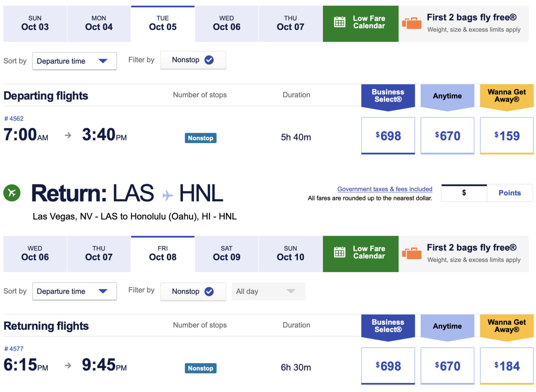Select the Wed Oct 06 departure date tab

226,23
